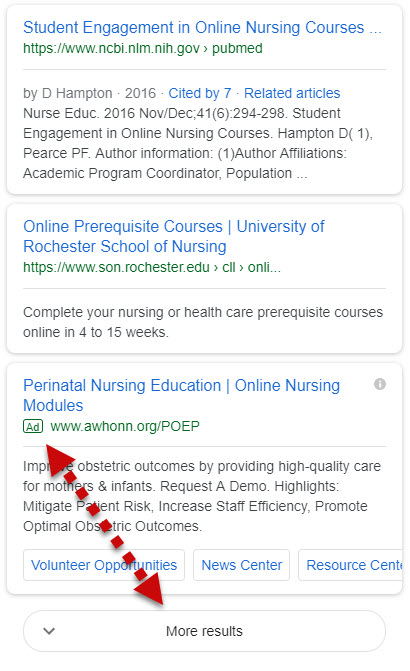Open Perinatal Nursing Education ad title

(x=181, y=395)
